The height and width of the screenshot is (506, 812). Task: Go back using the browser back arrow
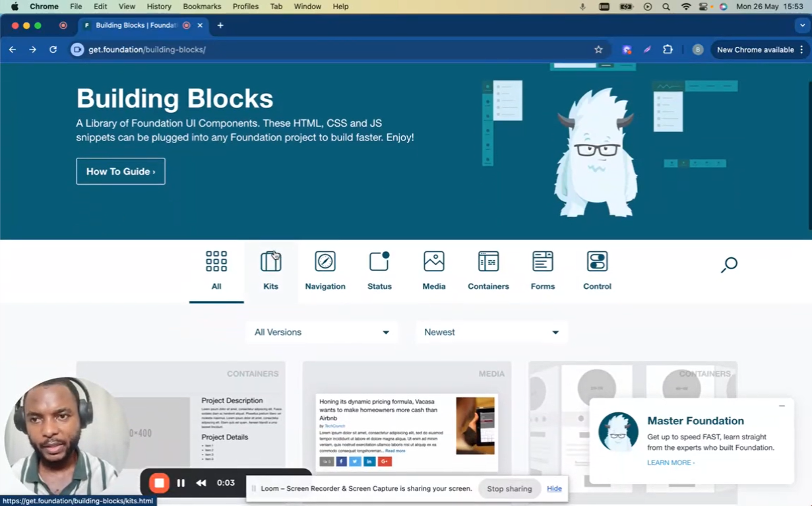13,49
